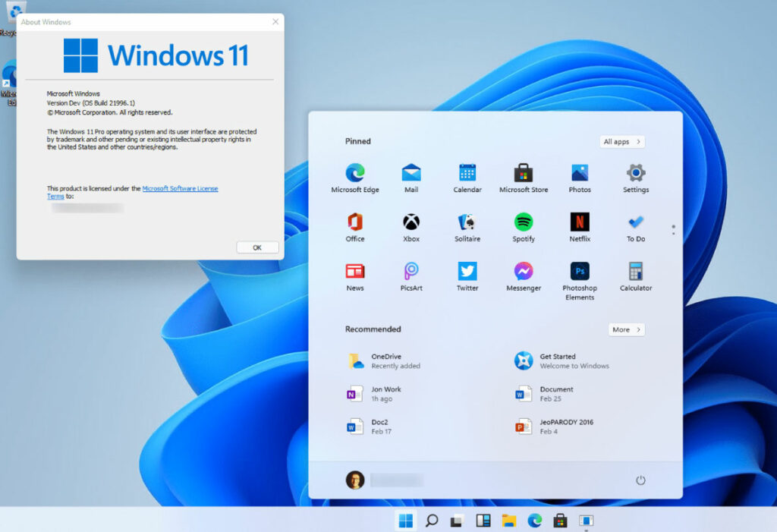This screenshot has height=532, width=777.
Task: Open Search from the taskbar
Action: (x=432, y=521)
